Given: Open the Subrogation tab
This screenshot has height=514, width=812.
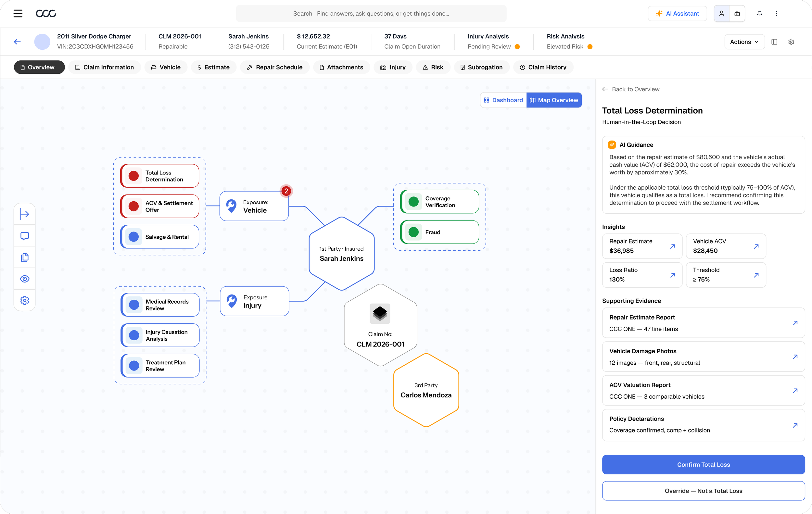Looking at the screenshot, I should 482,67.
